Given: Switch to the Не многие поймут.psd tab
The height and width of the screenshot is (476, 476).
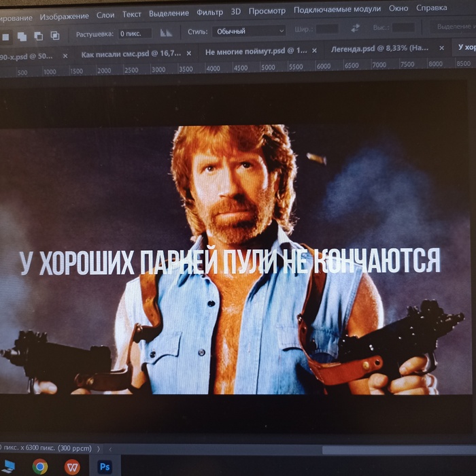Looking at the screenshot, I should click(x=255, y=51).
